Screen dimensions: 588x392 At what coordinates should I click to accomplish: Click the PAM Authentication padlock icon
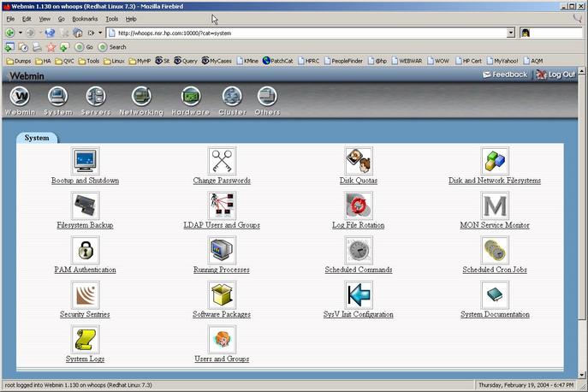[x=85, y=250]
